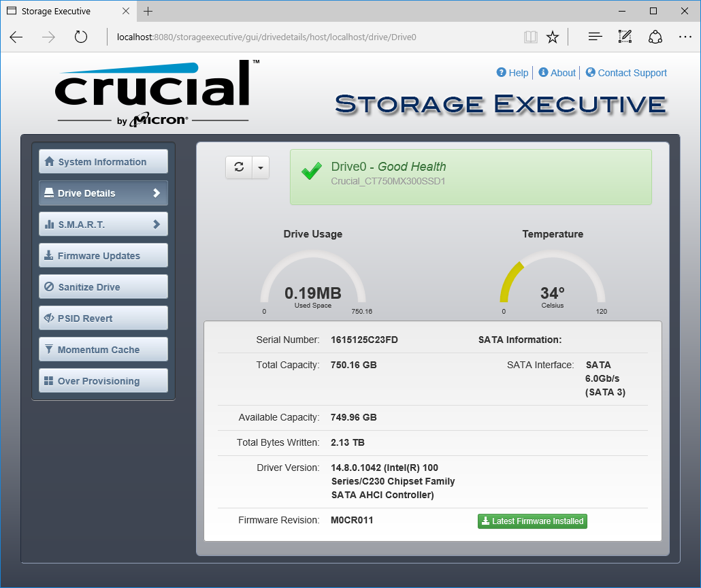Open System Information menu item
This screenshot has height=588, width=701.
pos(103,162)
